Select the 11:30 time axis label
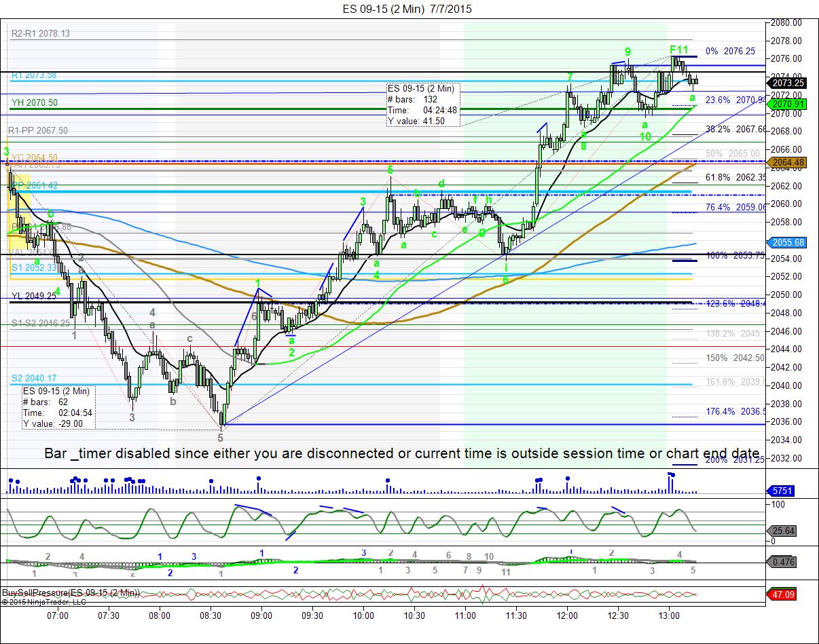 516,616
